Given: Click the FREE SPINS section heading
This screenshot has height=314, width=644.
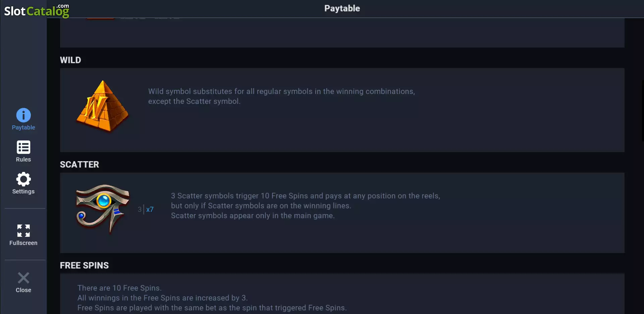Looking at the screenshot, I should tap(84, 265).
